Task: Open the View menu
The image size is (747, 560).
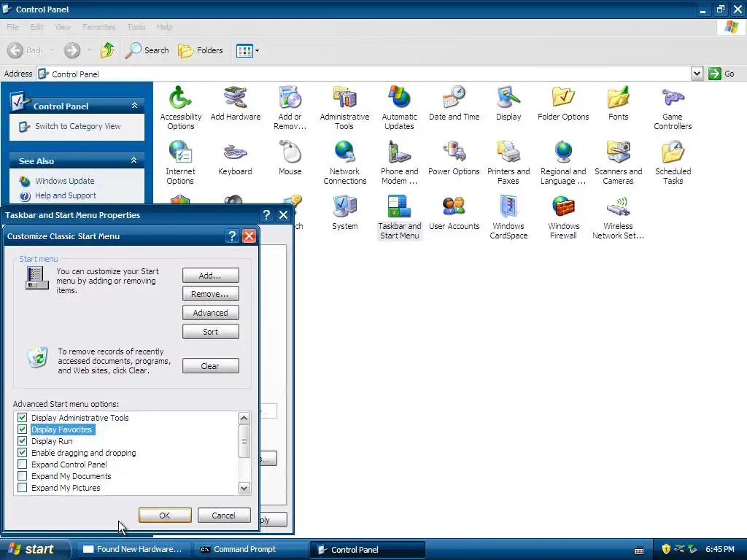Action: pos(63,27)
